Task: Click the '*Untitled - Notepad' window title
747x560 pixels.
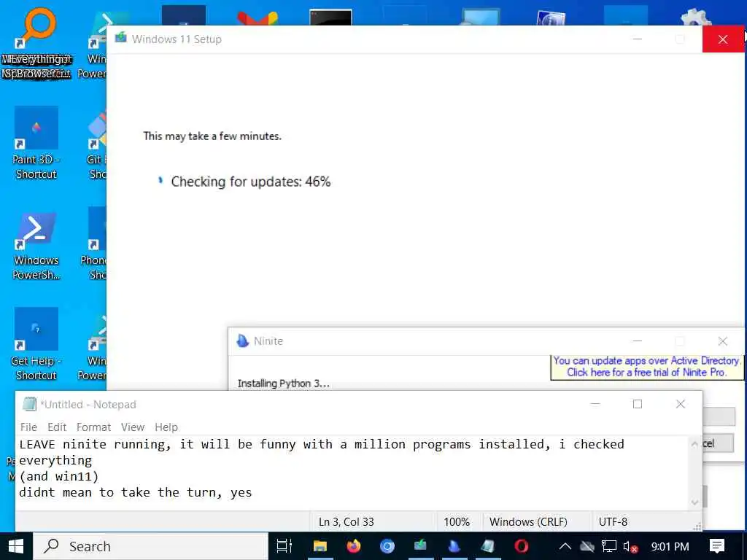Action: (88, 404)
